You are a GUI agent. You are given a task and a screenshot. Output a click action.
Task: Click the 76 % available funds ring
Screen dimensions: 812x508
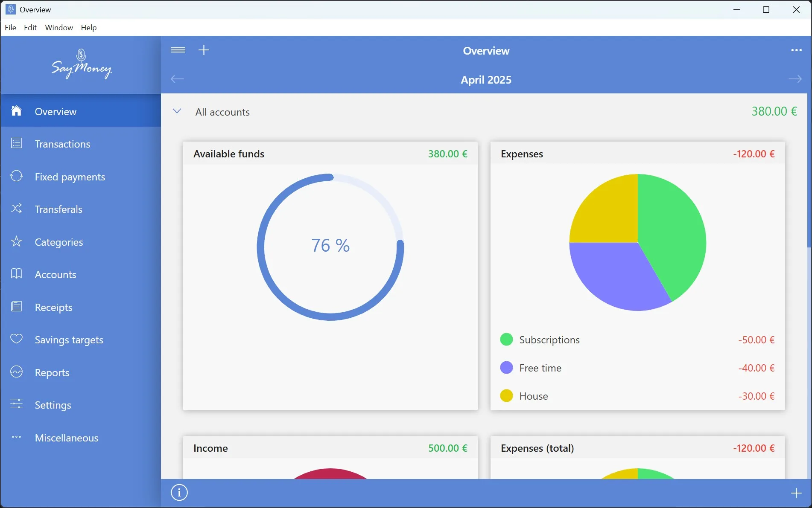pos(330,247)
